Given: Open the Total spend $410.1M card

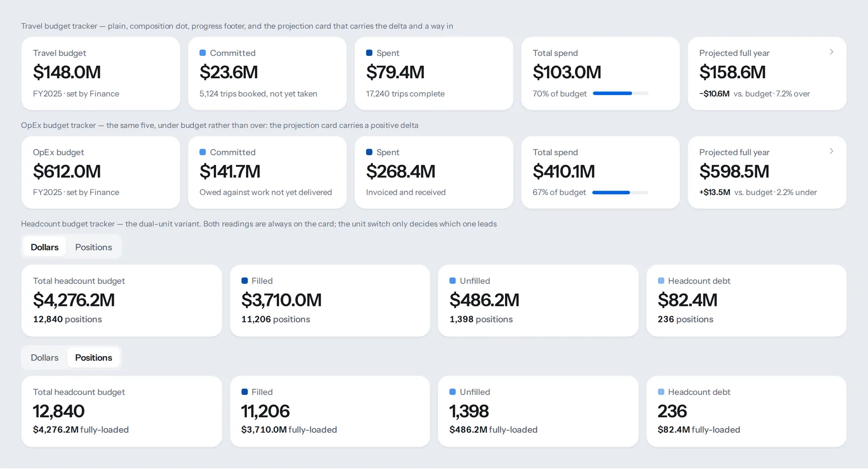Looking at the screenshot, I should pyautogui.click(x=601, y=172).
